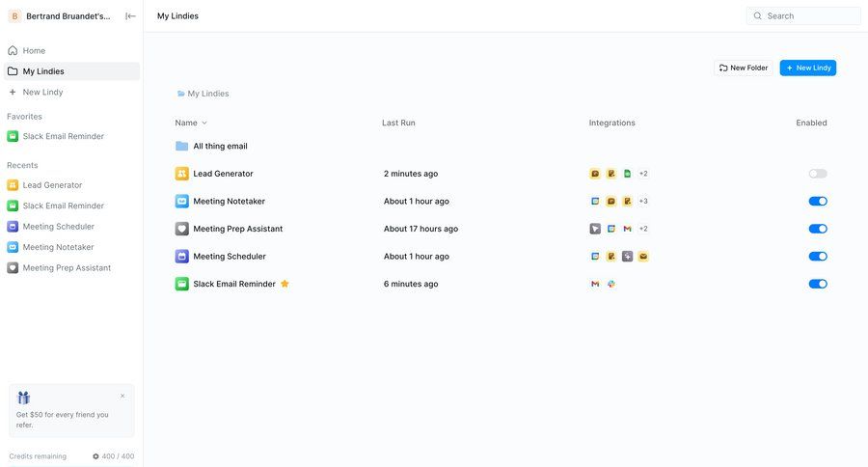Go to Home in the sidebar
This screenshot has height=467, width=868.
point(71,50)
